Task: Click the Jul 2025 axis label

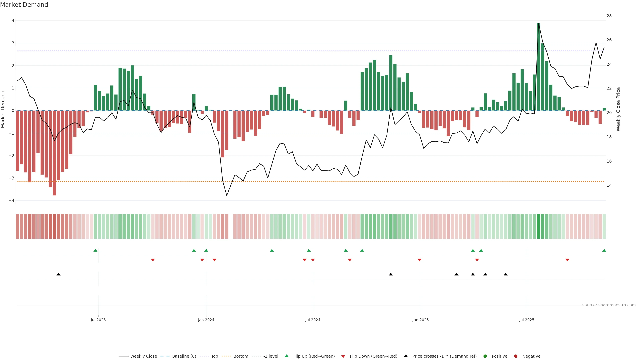Action: 526,320
